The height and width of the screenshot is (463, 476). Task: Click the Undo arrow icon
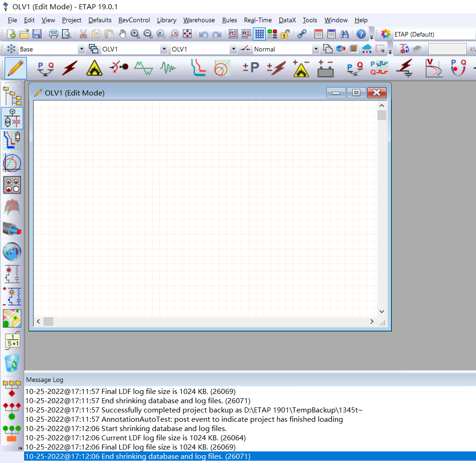(x=204, y=34)
